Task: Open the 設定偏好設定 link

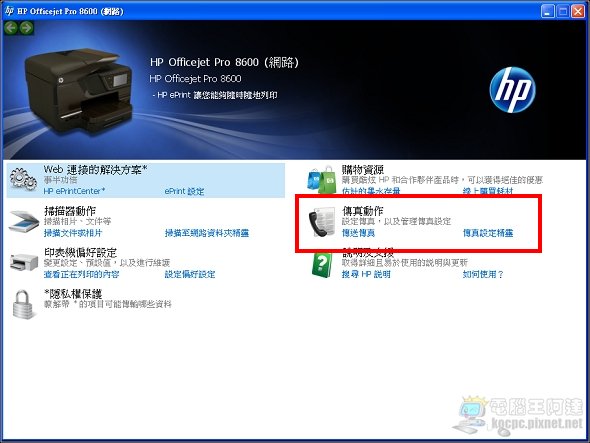Action: 190,274
